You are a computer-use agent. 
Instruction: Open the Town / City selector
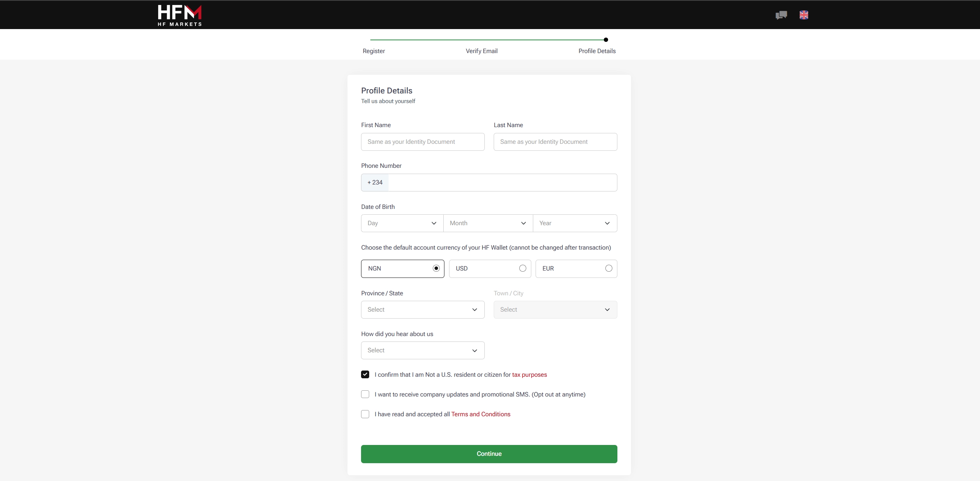point(555,309)
